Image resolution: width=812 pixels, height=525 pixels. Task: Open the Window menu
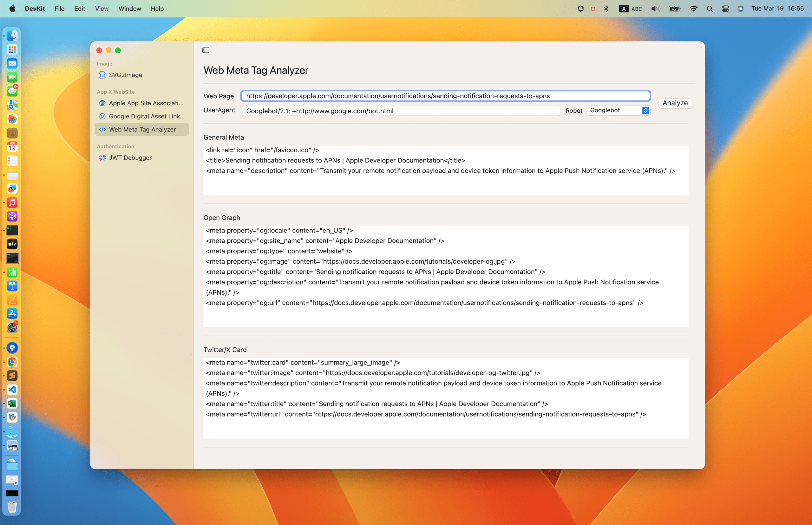[x=129, y=9]
